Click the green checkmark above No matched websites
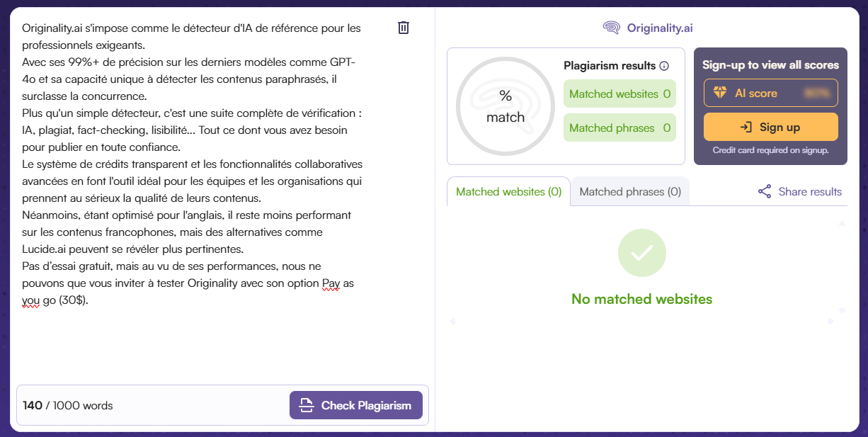868x437 pixels. [x=641, y=252]
